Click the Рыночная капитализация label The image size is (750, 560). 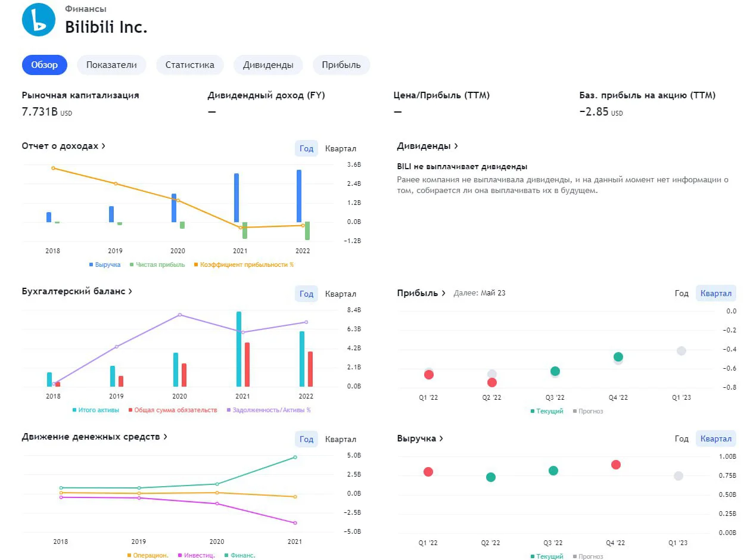tap(80, 95)
